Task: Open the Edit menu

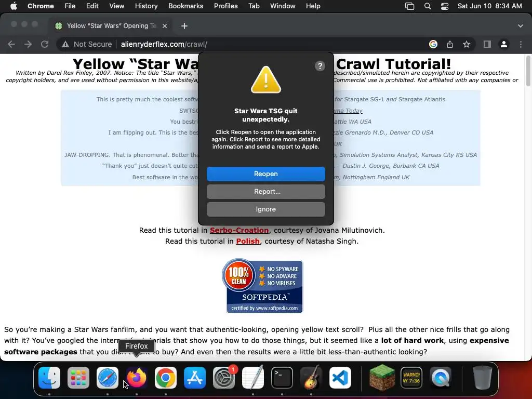Action: coord(92,6)
